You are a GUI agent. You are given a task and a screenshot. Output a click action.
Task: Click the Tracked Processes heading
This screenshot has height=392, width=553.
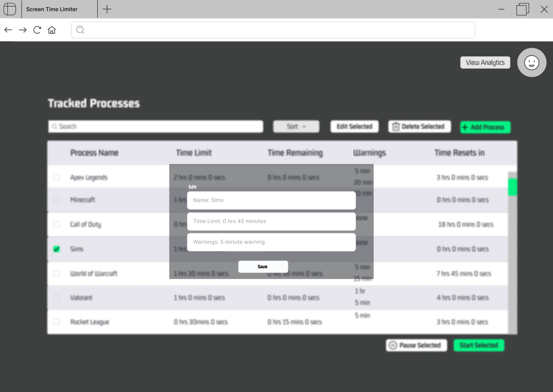(x=94, y=103)
